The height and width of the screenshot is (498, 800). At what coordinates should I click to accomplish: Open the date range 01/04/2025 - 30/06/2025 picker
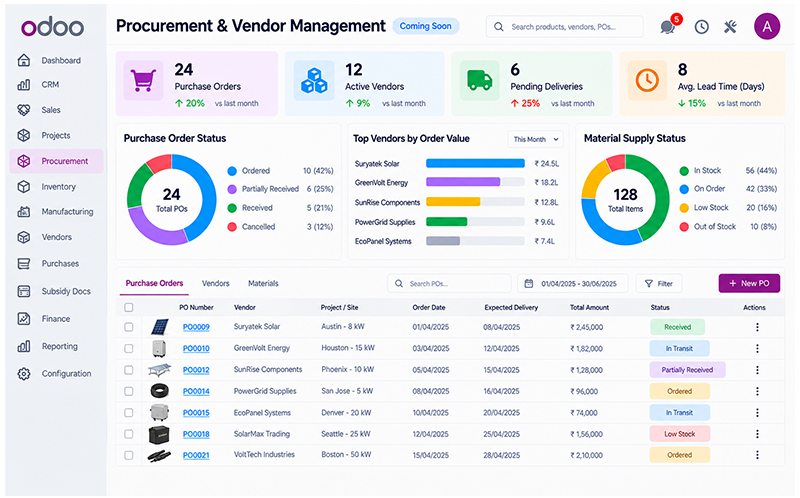point(572,283)
